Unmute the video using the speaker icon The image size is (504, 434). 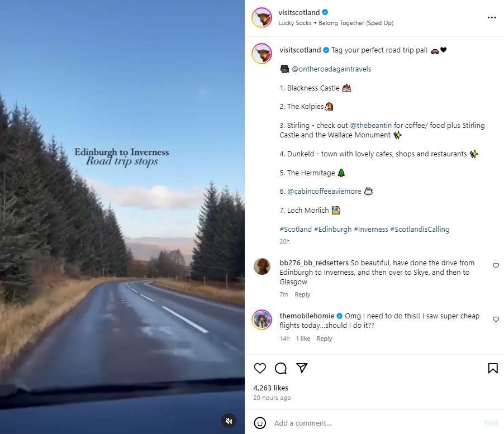(x=229, y=421)
